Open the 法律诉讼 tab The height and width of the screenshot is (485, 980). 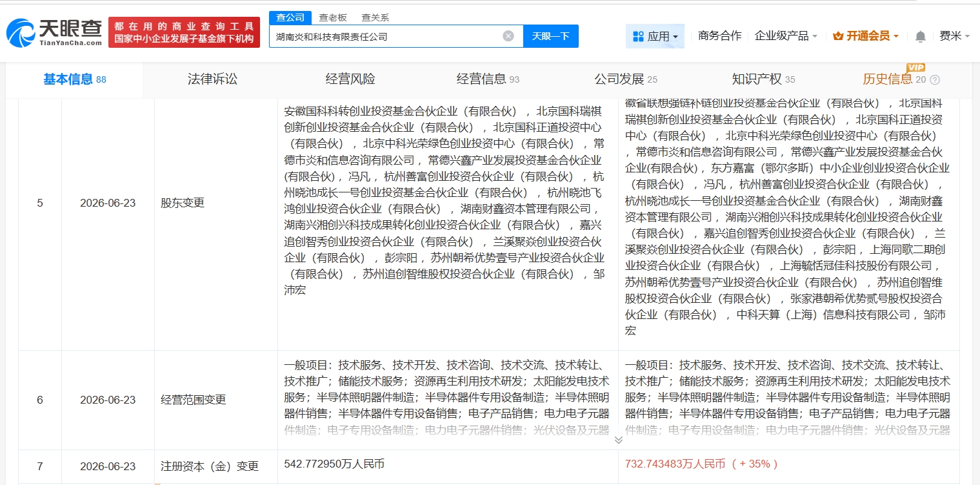(212, 79)
